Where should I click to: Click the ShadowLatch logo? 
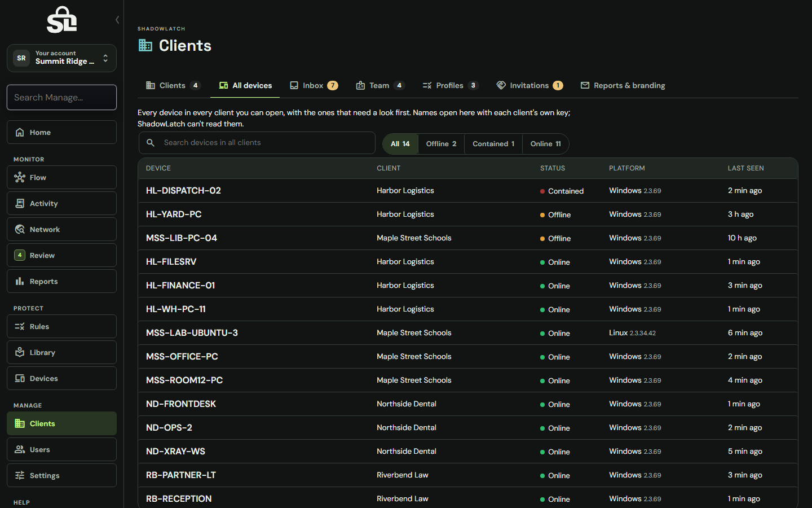pyautogui.click(x=61, y=20)
